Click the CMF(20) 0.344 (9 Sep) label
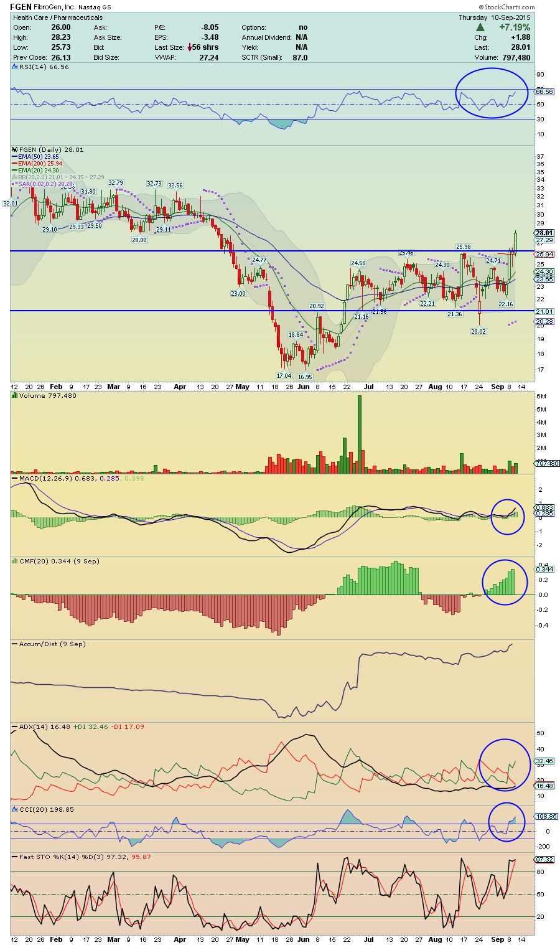 pos(59,561)
